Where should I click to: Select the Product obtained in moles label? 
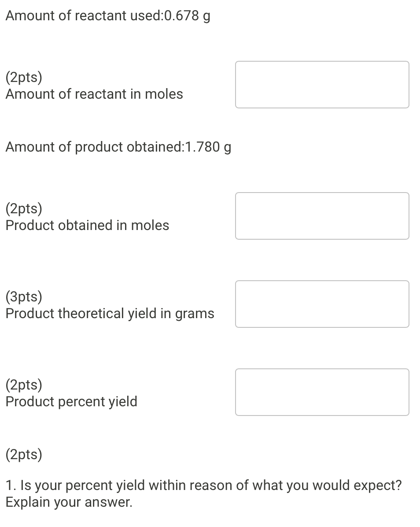[87, 225]
